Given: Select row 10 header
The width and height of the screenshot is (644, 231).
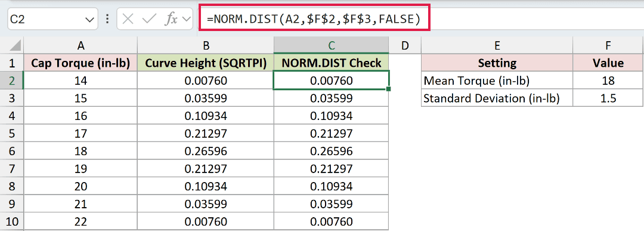Looking at the screenshot, I should 12,221.
